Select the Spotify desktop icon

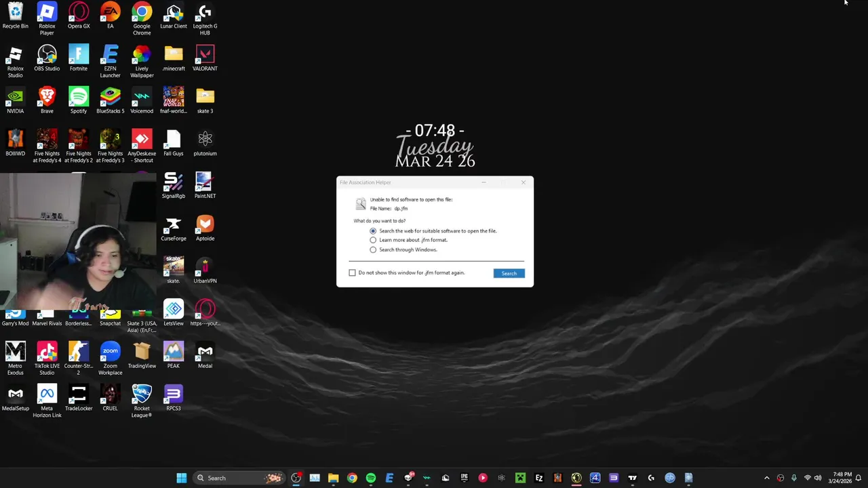coord(79,101)
